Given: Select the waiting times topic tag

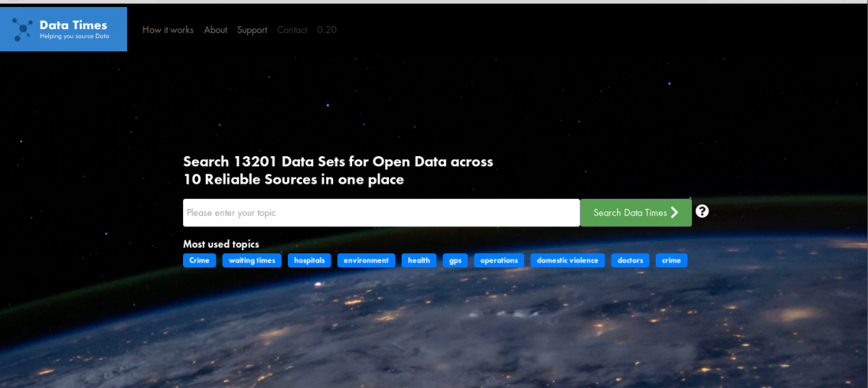Looking at the screenshot, I should 252,260.
